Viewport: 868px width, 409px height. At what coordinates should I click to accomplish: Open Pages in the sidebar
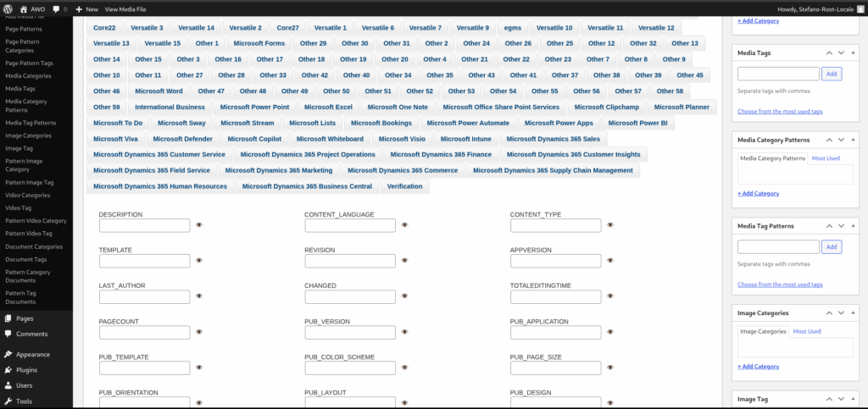tap(25, 318)
